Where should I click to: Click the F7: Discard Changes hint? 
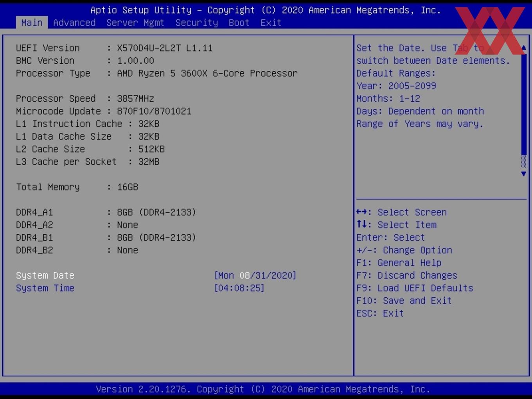point(407,275)
